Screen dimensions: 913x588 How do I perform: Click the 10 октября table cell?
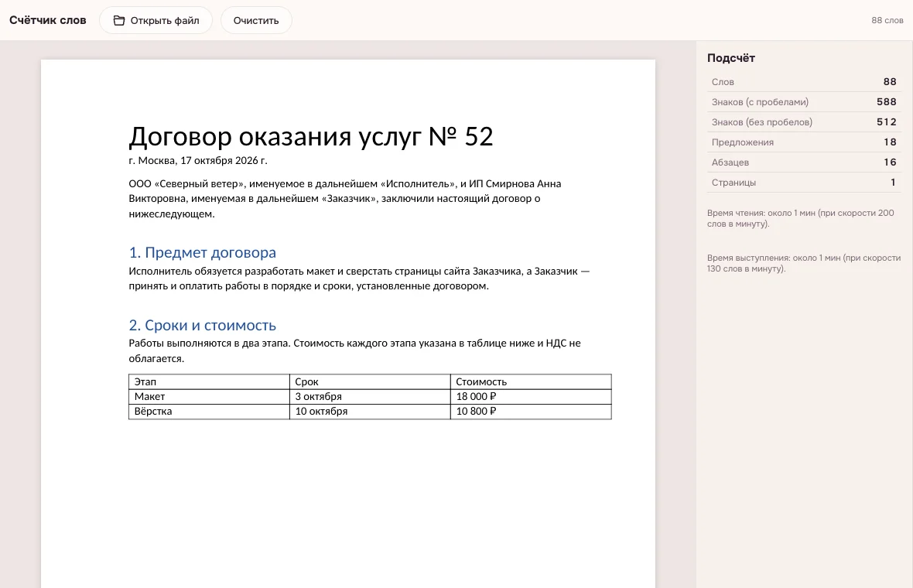370,412
